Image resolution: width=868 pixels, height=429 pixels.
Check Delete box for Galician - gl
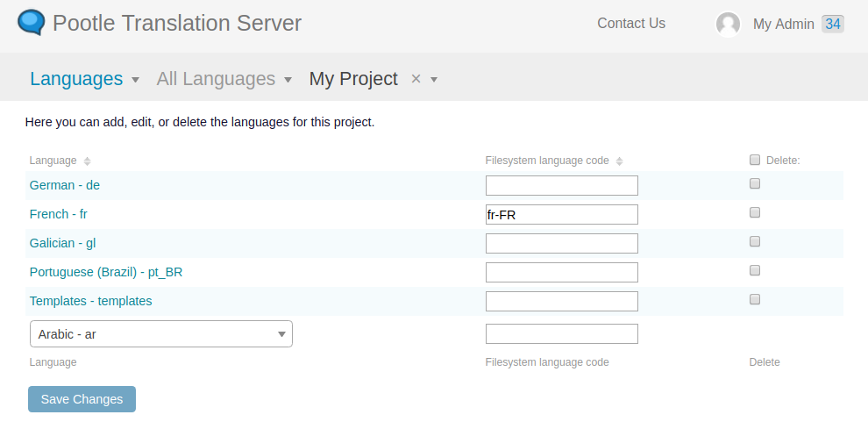click(x=755, y=241)
